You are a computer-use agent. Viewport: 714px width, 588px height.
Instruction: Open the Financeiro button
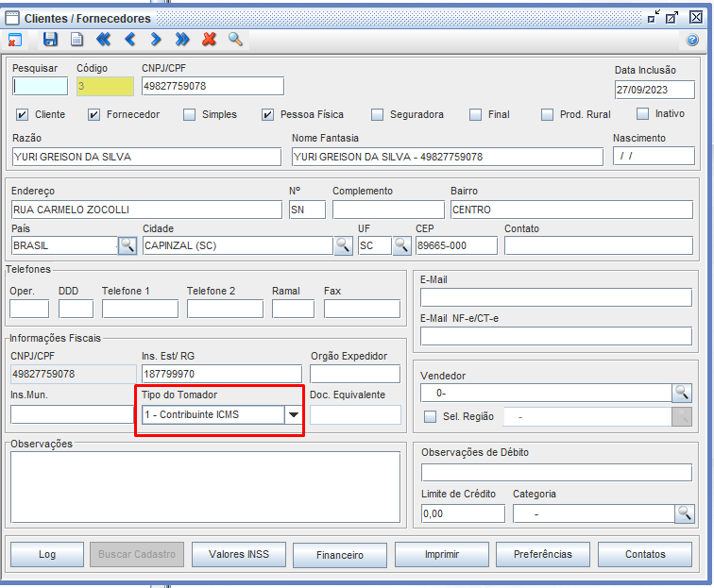(340, 555)
